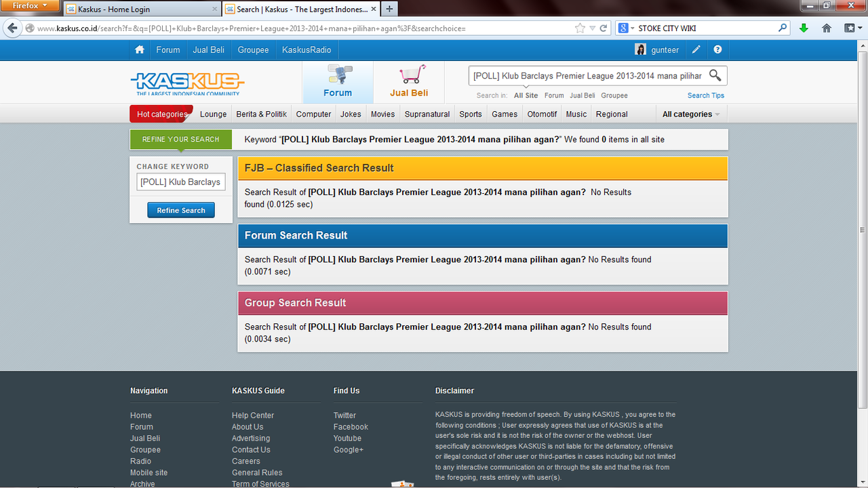Select Jual Beli in top blue navigation
This screenshot has width=868, height=488.
209,49
